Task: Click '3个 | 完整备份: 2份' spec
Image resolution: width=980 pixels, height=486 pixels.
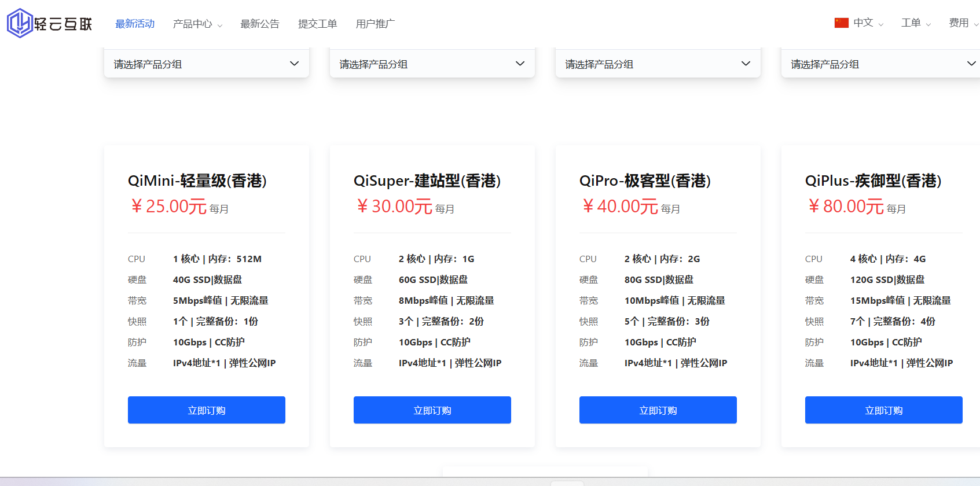Action: pos(441,321)
